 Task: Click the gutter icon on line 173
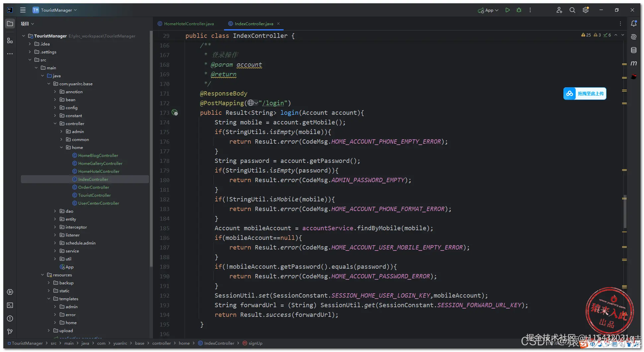175,113
